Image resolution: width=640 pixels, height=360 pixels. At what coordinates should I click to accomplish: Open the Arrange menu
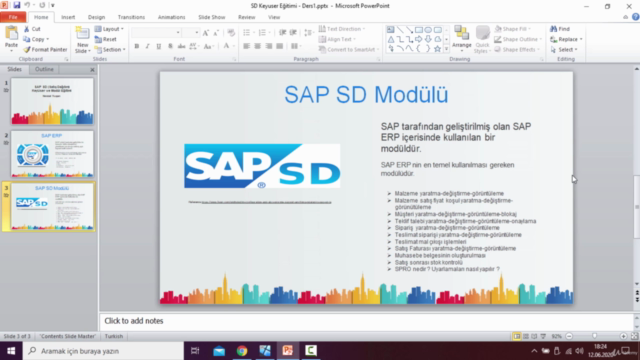click(462, 39)
